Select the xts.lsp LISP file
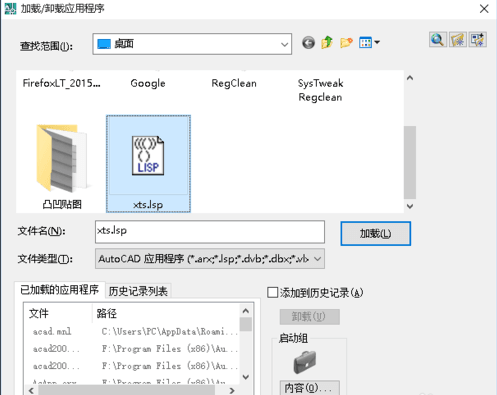The image size is (497, 395). coord(148,164)
